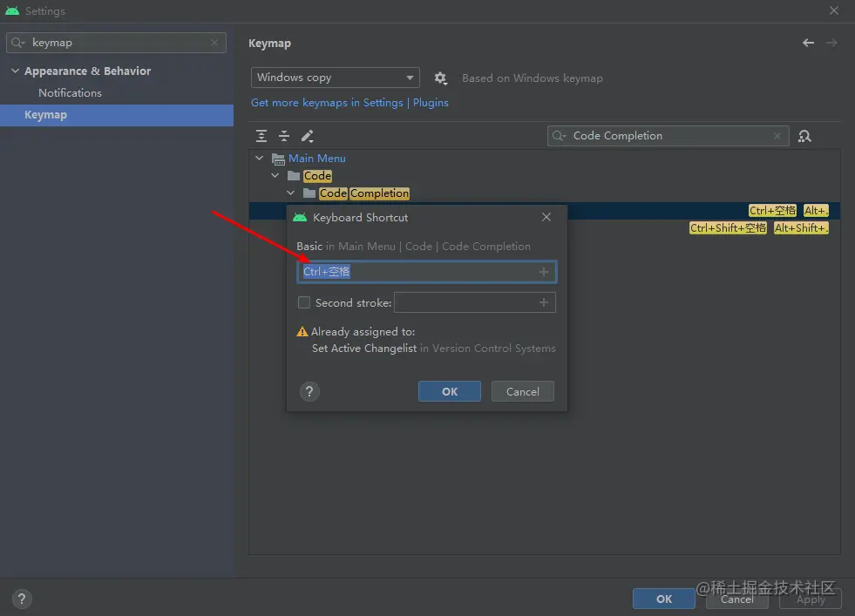Open the Windows copy keymap dropdown
The height and width of the screenshot is (616, 855).
click(335, 78)
